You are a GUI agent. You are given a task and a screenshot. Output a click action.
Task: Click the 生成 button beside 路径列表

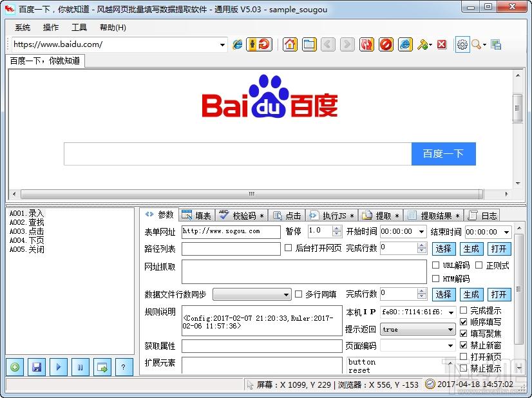(471, 249)
